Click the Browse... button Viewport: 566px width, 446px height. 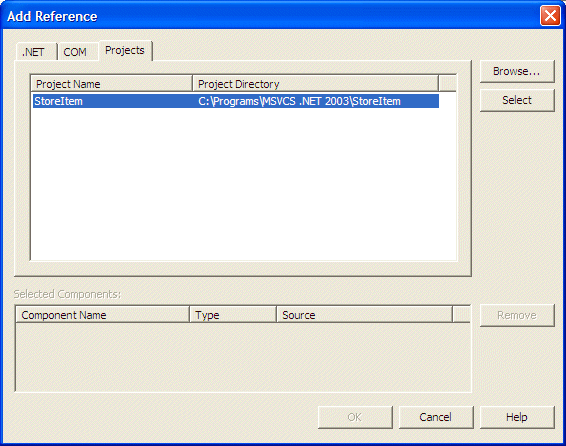click(x=517, y=71)
